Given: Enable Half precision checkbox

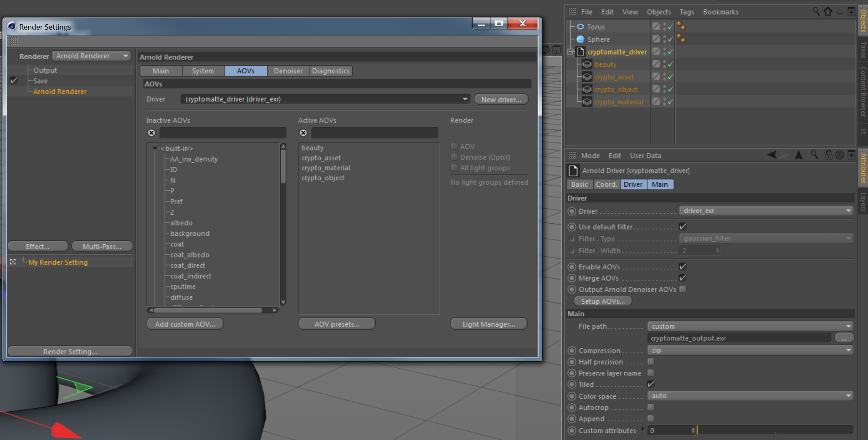Looking at the screenshot, I should 651,362.
